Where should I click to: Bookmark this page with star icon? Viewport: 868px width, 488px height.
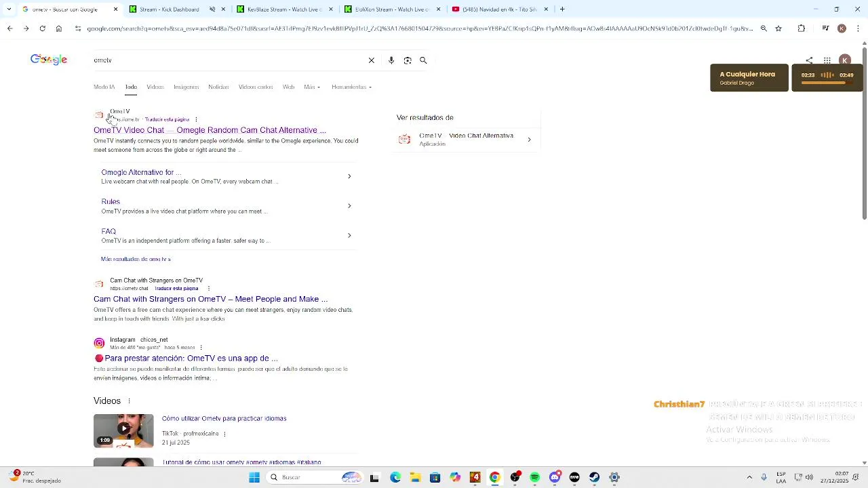point(778,28)
